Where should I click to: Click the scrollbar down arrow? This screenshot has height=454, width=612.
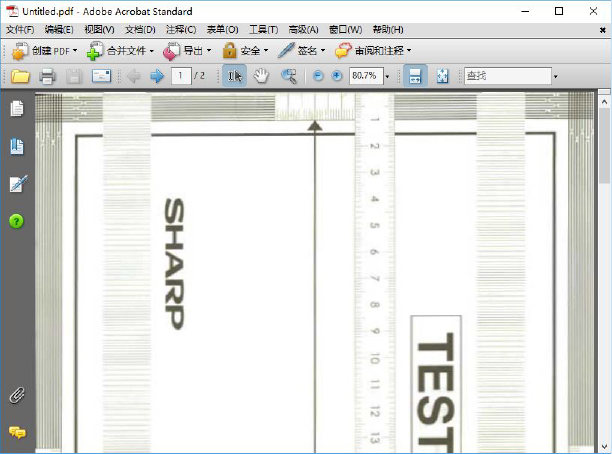tap(604, 446)
